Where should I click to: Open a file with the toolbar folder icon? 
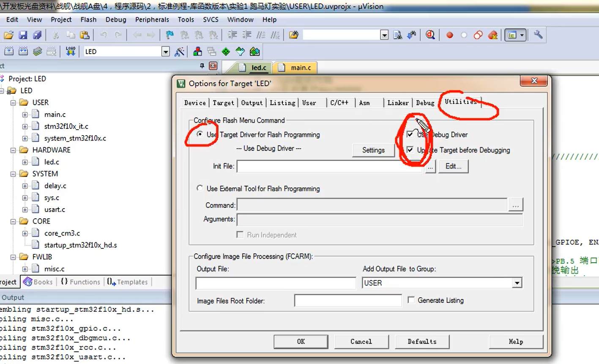[8, 35]
